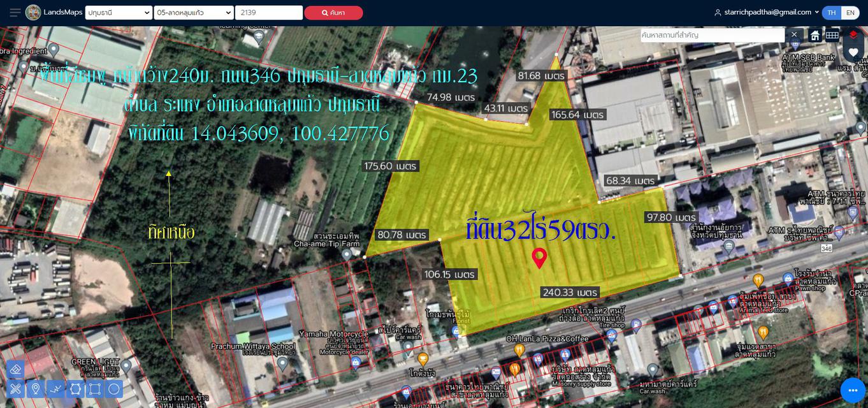This screenshot has height=408, width=868.
Task: Select the polygon area drawing tool
Action: tap(75, 388)
